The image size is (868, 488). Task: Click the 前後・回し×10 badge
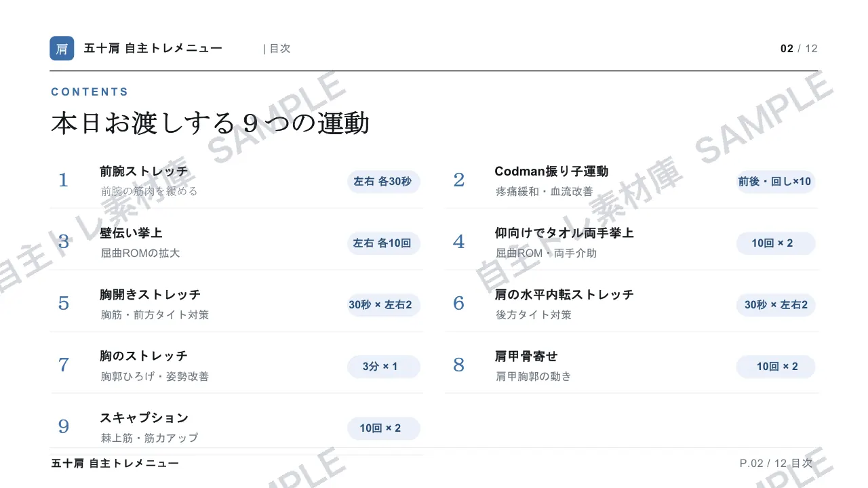775,182
